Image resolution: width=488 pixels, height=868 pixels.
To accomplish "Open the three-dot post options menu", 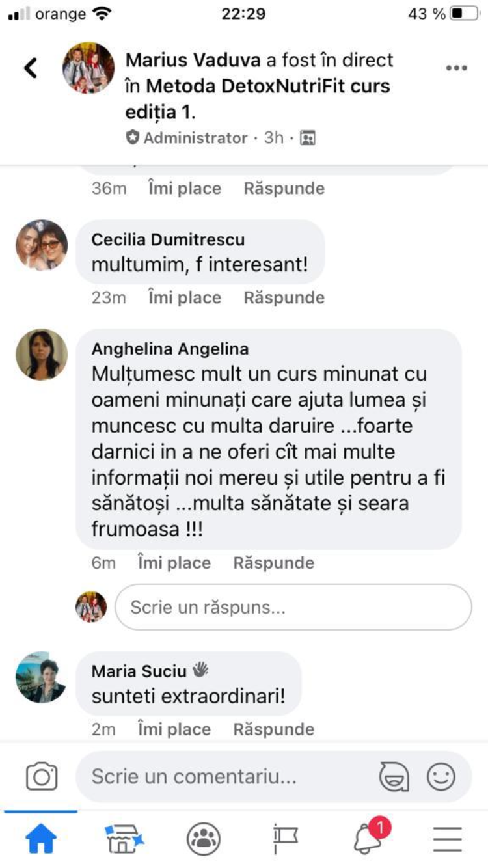I will point(456,68).
